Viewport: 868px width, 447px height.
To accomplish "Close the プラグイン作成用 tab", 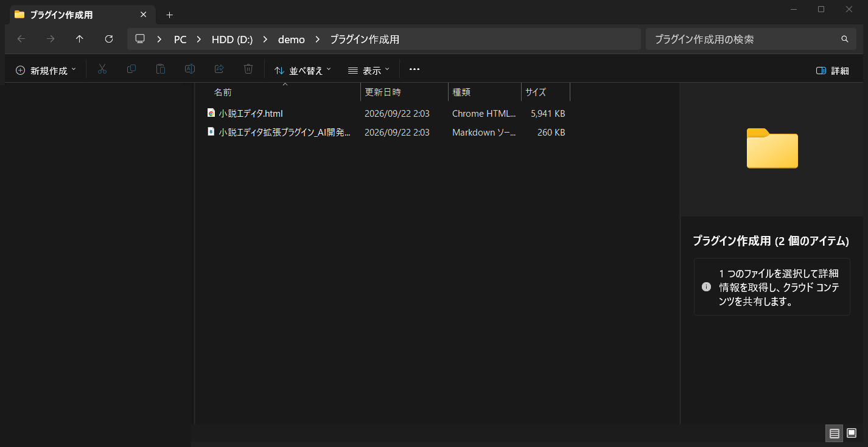I will pyautogui.click(x=144, y=15).
